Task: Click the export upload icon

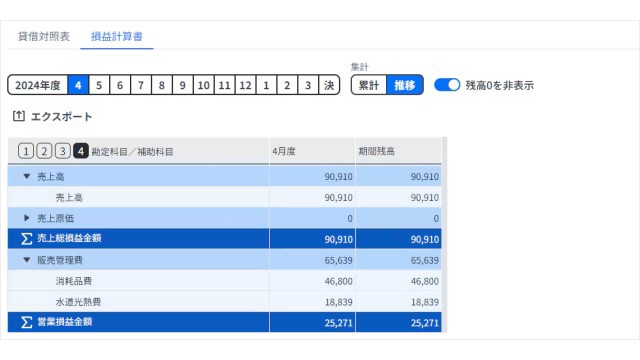Action: click(18, 116)
